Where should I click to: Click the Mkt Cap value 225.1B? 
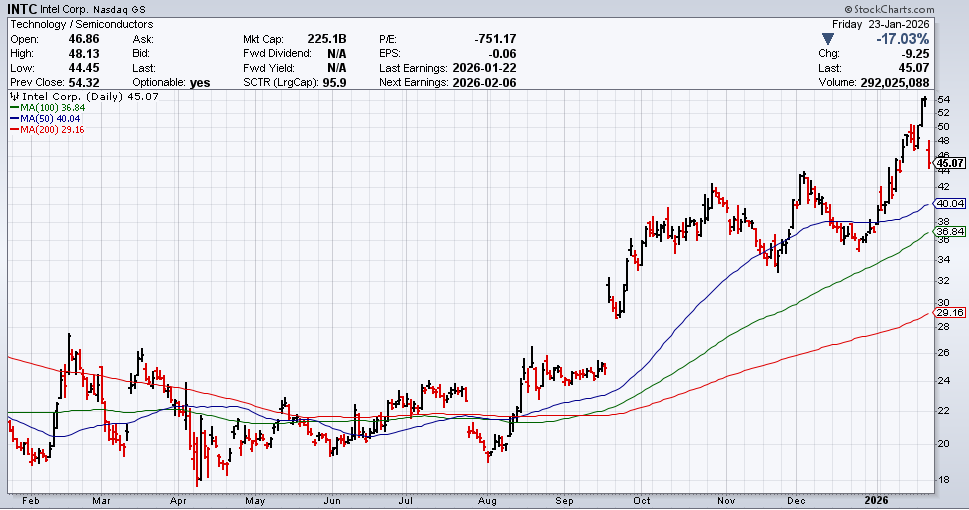pyautogui.click(x=326, y=38)
